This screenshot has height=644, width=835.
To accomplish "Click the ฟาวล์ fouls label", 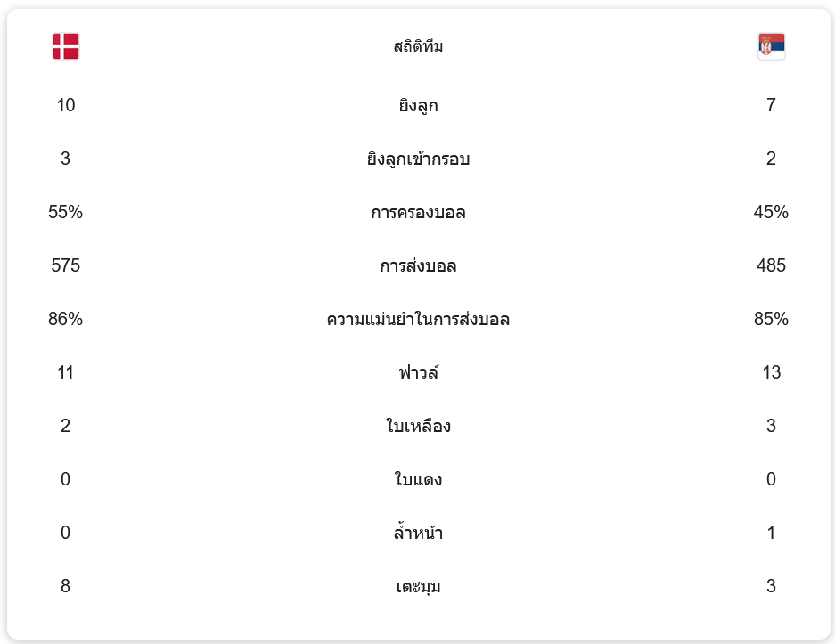I will pos(418,373).
